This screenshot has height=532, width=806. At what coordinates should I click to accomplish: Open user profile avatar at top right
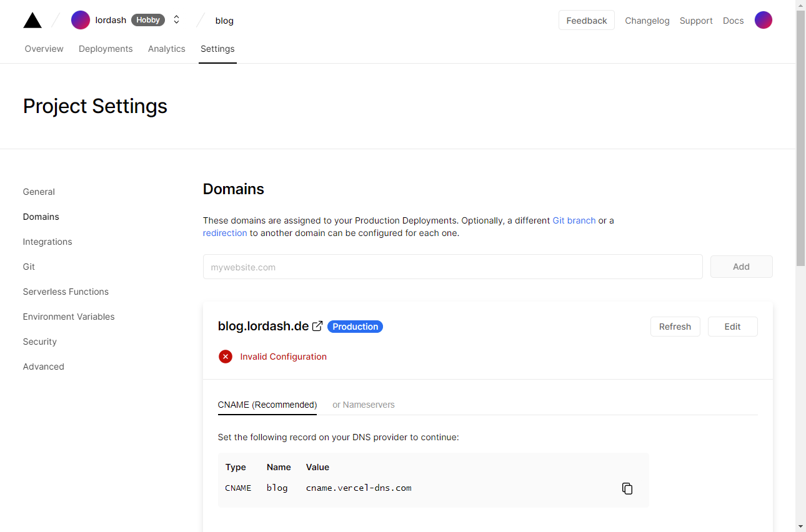[763, 20]
